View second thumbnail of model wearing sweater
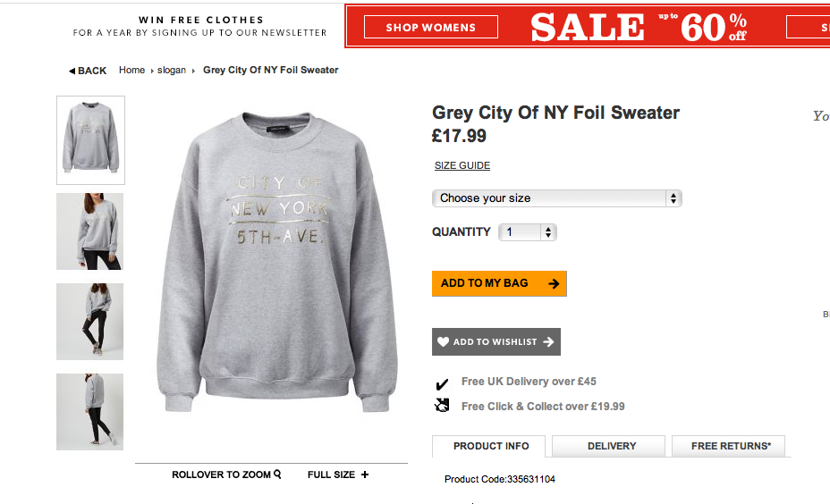This screenshot has height=504, width=830. click(90, 231)
